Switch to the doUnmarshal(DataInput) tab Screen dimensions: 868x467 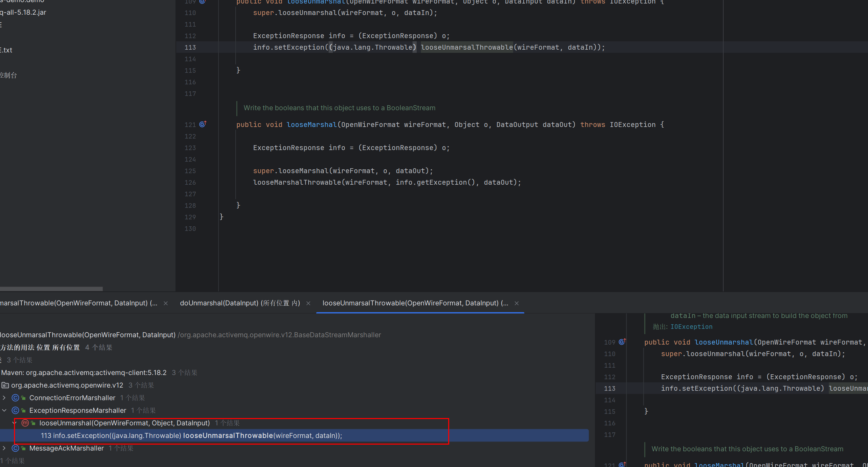240,303
